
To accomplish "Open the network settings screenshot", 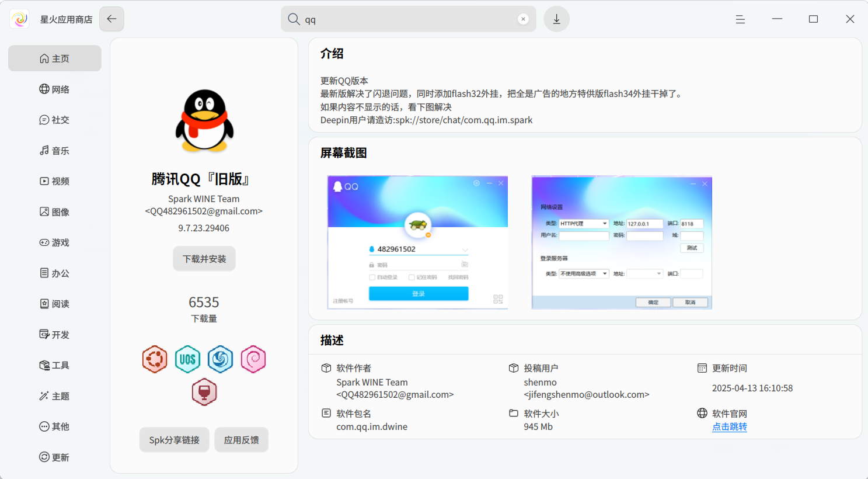I will [x=622, y=242].
